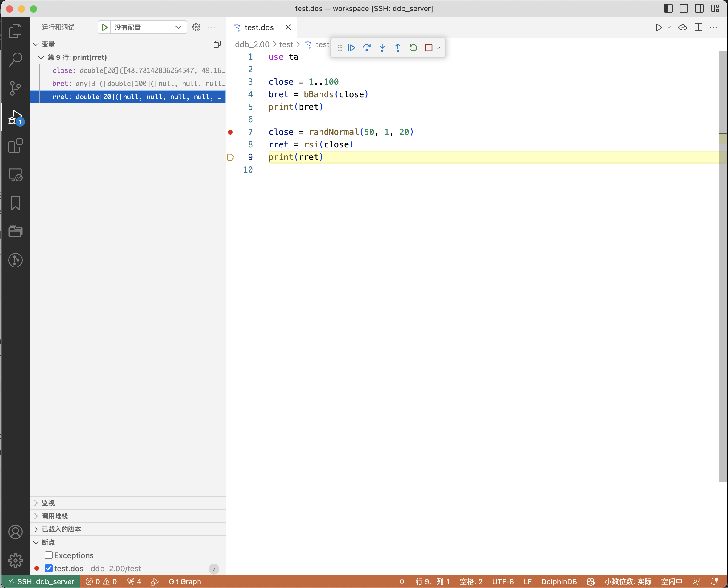Restart the debug session
This screenshot has width=728, height=588.
tap(413, 48)
